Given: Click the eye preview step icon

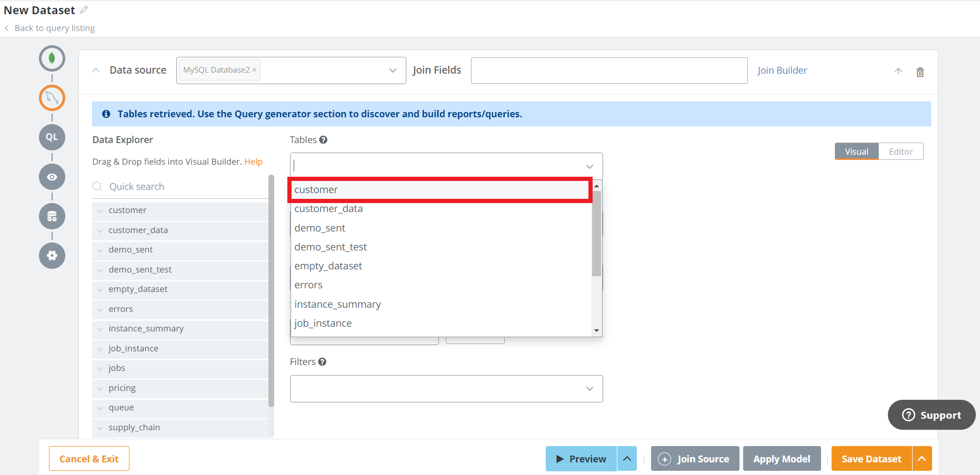Looking at the screenshot, I should [52, 177].
